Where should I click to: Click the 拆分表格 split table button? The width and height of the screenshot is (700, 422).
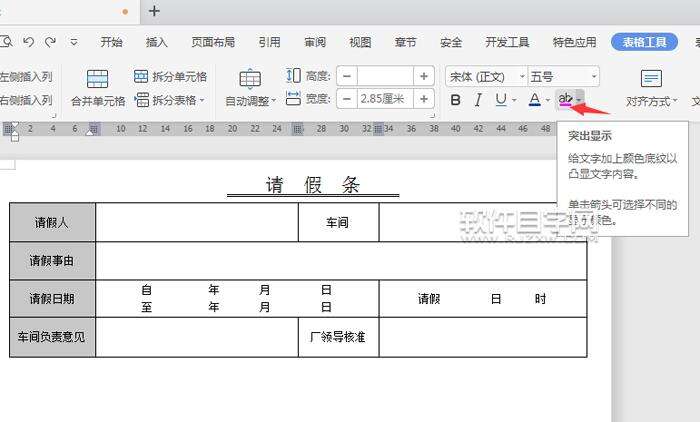(165, 100)
